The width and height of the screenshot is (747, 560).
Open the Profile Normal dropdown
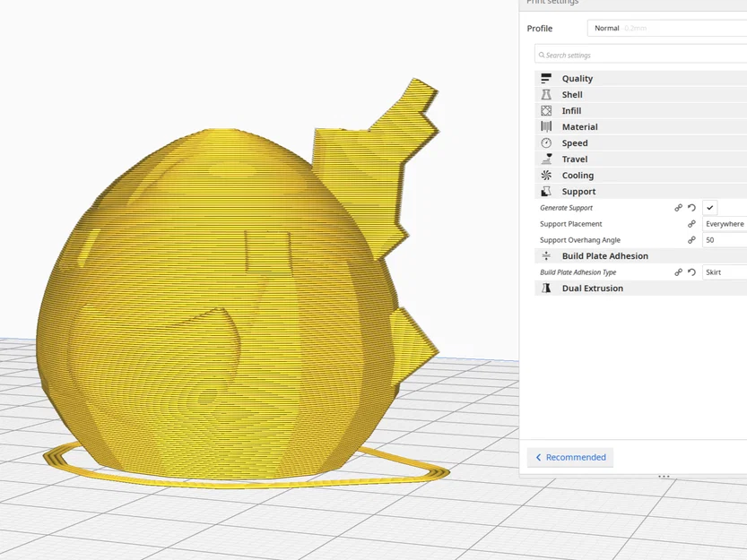coord(667,28)
